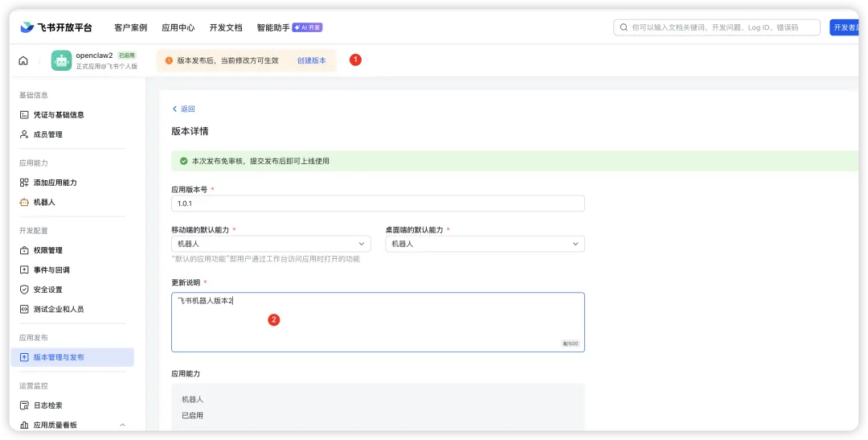Click the add app capability grid icon
868x440 pixels.
[x=24, y=183]
